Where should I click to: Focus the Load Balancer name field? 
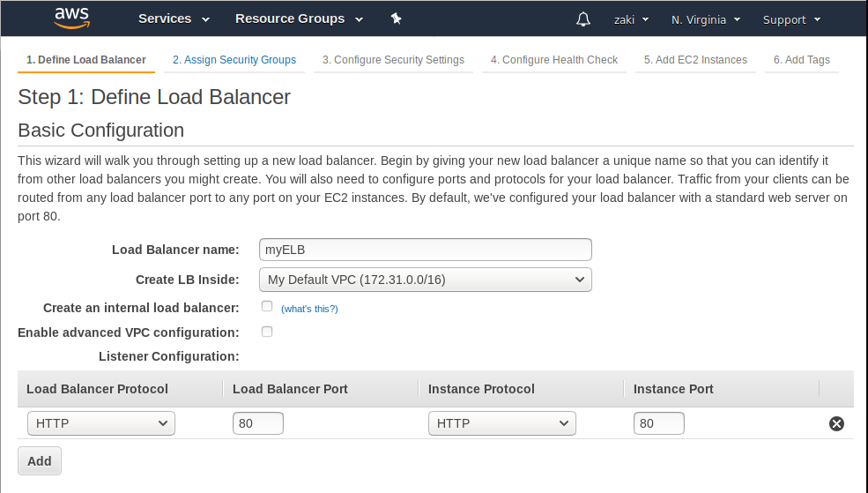point(425,250)
